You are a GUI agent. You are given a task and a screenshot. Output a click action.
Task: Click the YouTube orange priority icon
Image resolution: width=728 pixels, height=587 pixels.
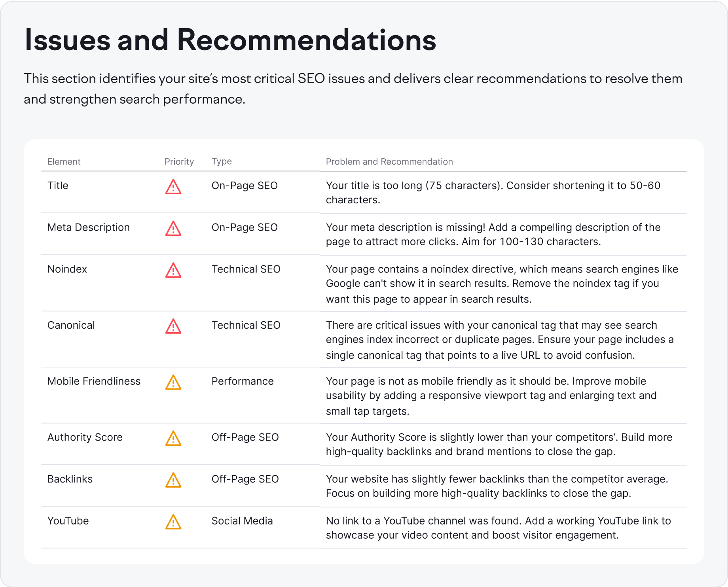coord(173,522)
